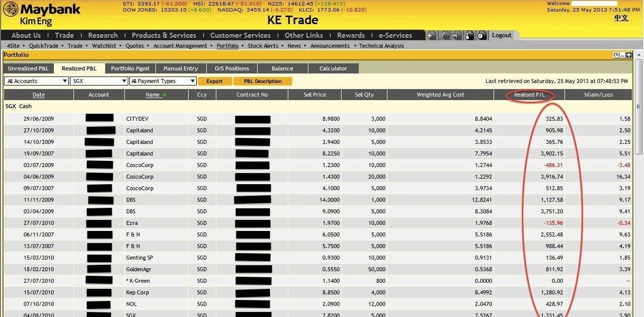Screen dimensions: 644x317
Task: Click the user profile page icon
Action: tap(469, 35)
